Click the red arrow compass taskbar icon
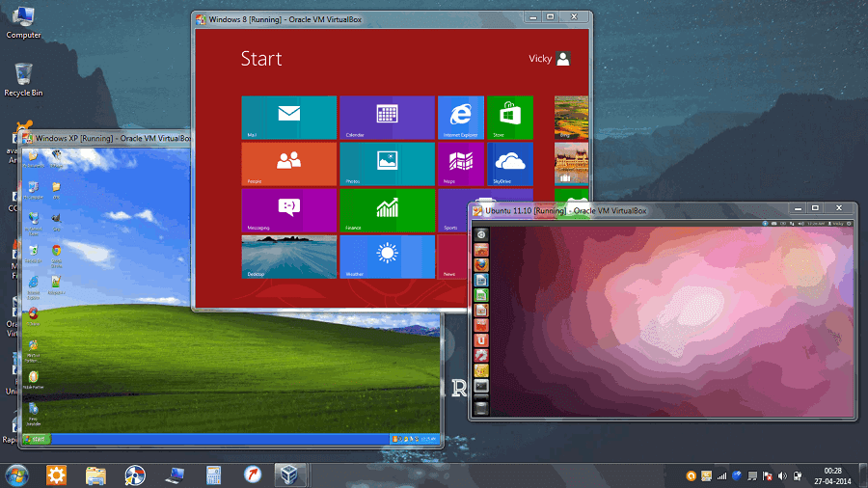This screenshot has height=488, width=868. click(253, 474)
